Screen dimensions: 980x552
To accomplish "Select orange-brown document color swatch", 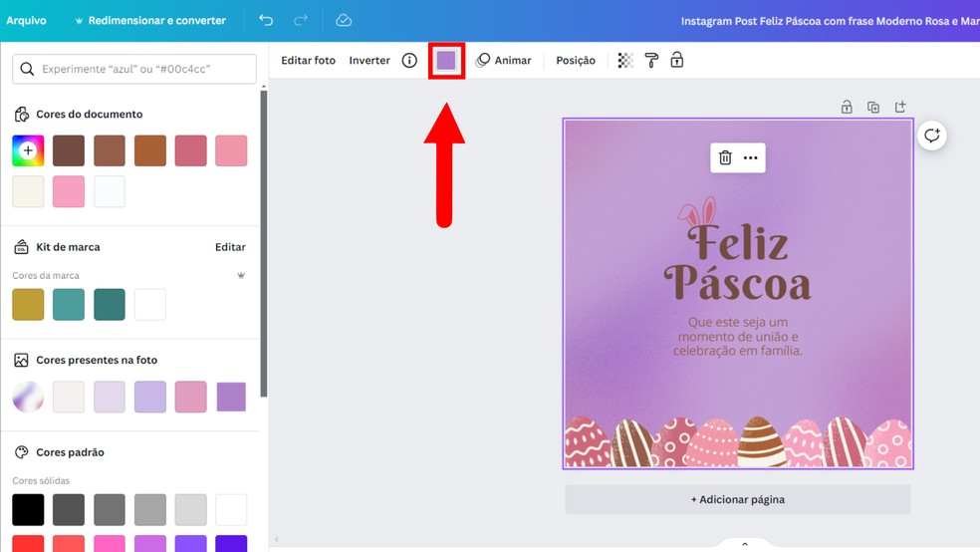I will pyautogui.click(x=150, y=150).
